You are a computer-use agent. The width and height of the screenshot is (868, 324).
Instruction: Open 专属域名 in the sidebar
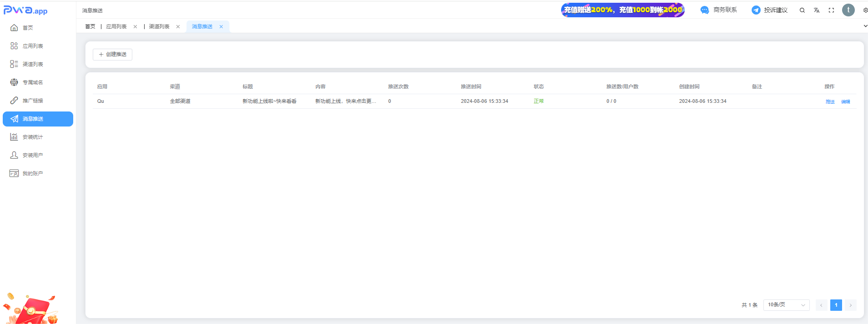tap(33, 82)
